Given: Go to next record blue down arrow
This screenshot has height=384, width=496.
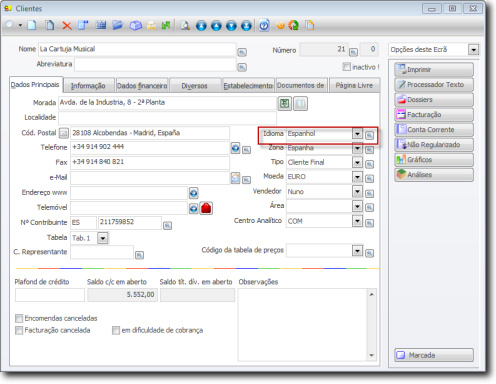Looking at the screenshot, I should point(231,26).
